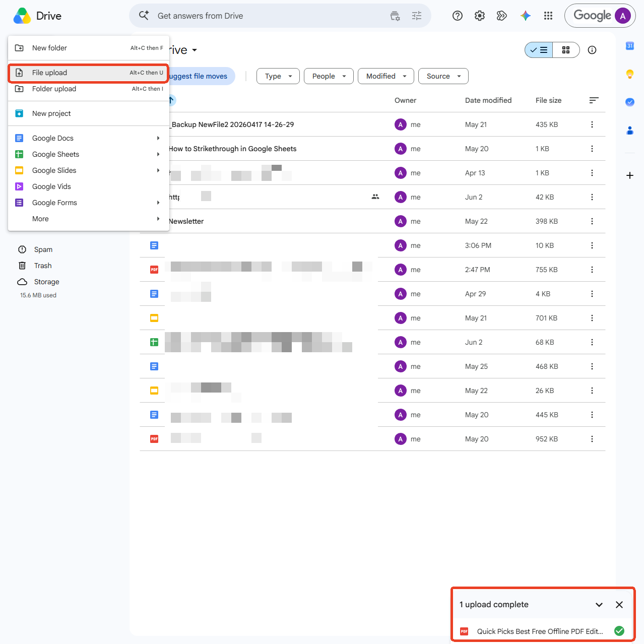Screen dimensions: 644x644
Task: Open _Backup NewFile2 20260417 14-26-29
Action: 232,124
